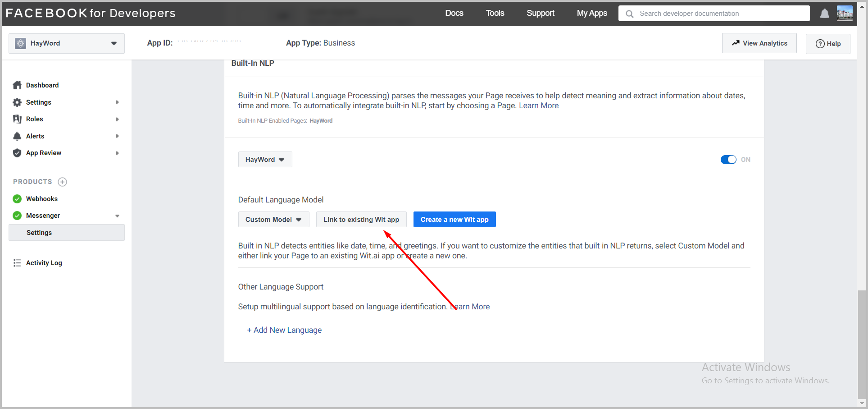The height and width of the screenshot is (409, 868).
Task: Open the Custom Model dropdown
Action: point(273,220)
